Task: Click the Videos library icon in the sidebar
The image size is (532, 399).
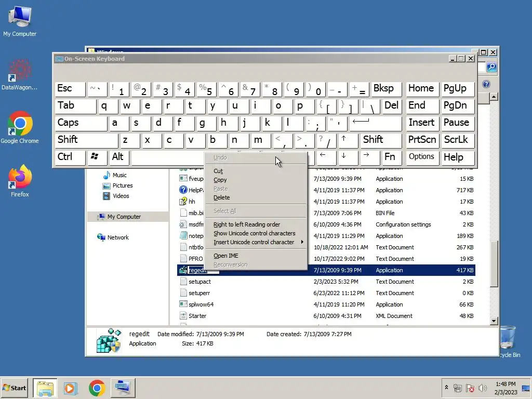Action: click(x=107, y=196)
